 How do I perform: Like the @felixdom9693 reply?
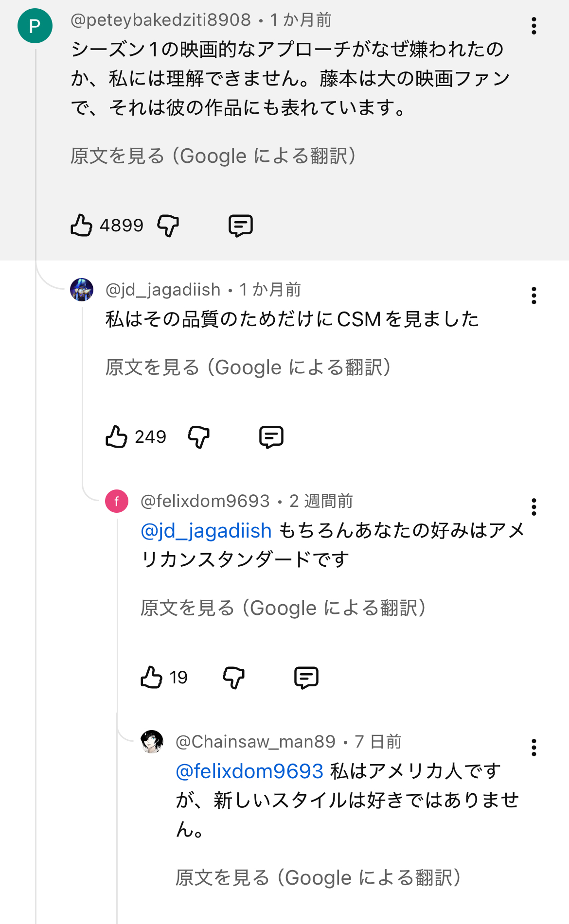click(152, 677)
